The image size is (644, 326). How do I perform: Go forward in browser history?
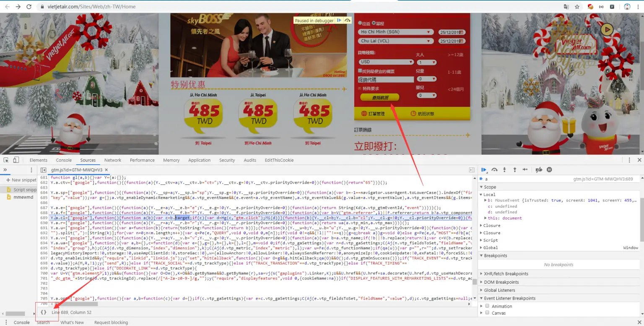18,7
